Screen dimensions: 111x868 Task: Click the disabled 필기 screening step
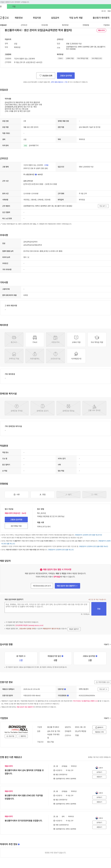click(x=68, y=494)
